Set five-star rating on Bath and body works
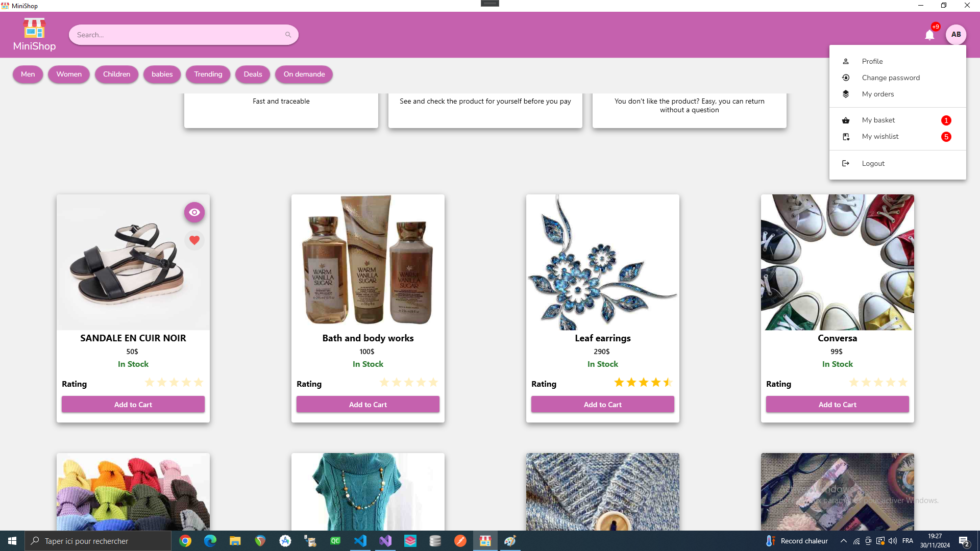Viewport: 980px width, 551px height. [433, 382]
